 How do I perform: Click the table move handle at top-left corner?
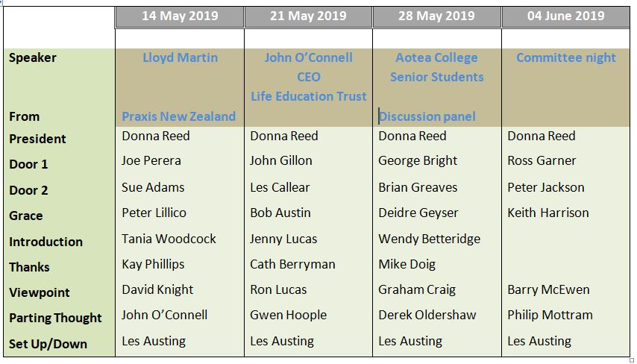pyautogui.click(x=1, y=1)
